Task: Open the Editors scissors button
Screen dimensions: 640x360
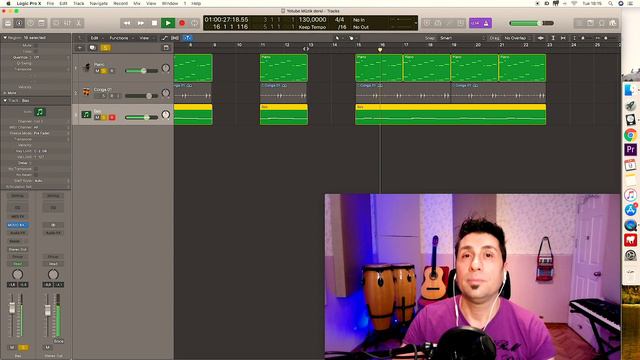Action: pyautogui.click(x=78, y=23)
